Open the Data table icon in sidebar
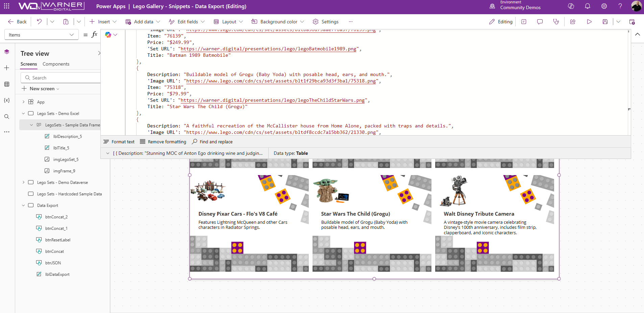This screenshot has height=313, width=644. click(x=7, y=84)
